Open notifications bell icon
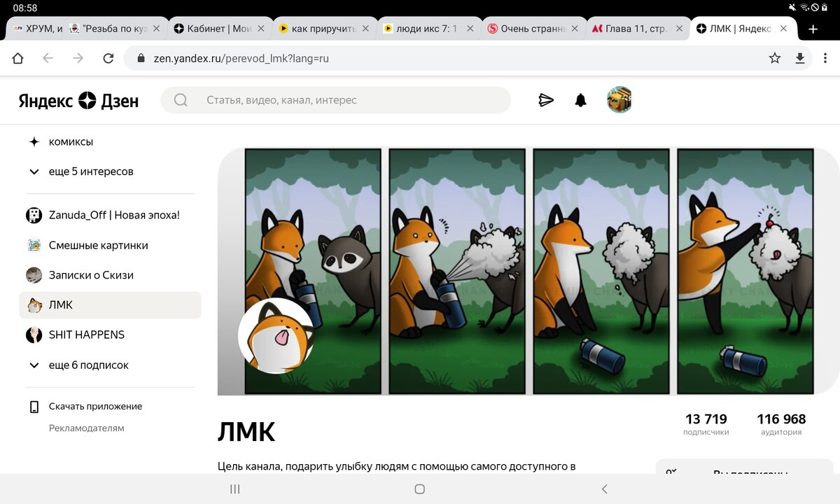Viewport: 840px width, 504px height. (580, 100)
